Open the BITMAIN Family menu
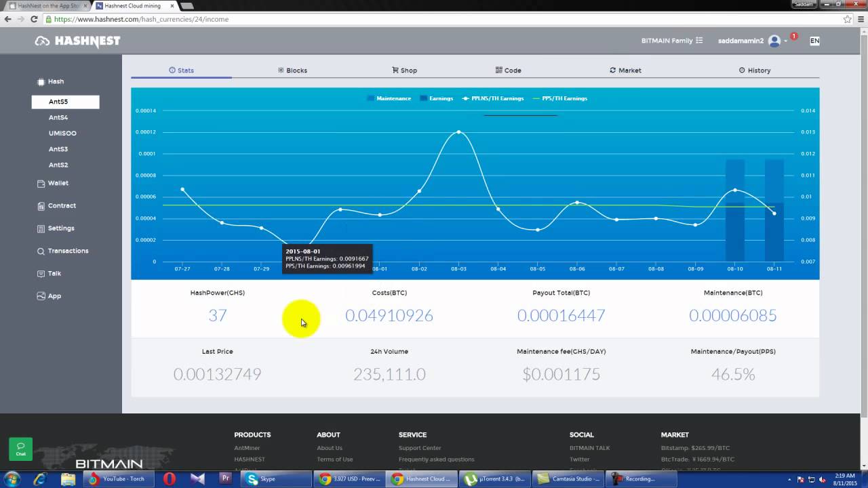Image resolution: width=868 pixels, height=488 pixels. 672,41
